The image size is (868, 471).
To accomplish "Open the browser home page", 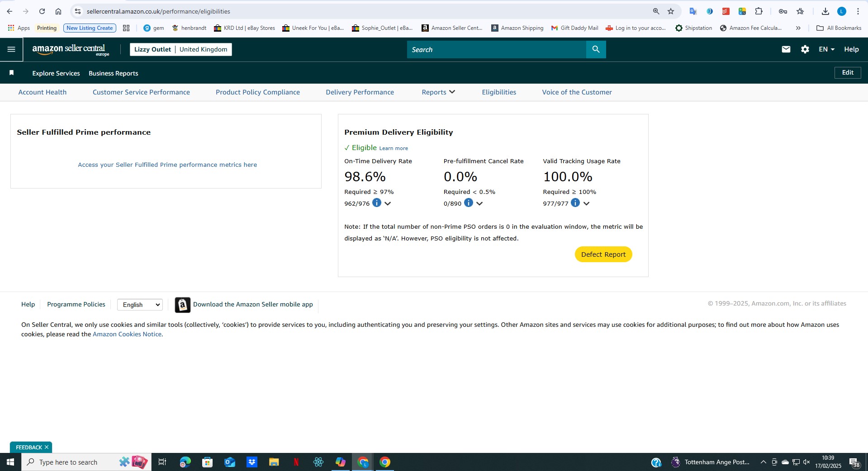I will 58,11.
